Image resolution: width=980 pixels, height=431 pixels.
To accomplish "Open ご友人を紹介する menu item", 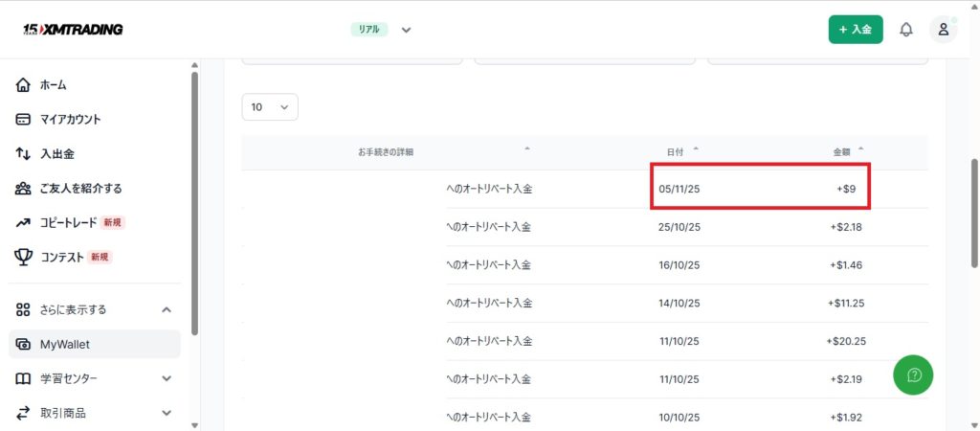I will click(80, 189).
